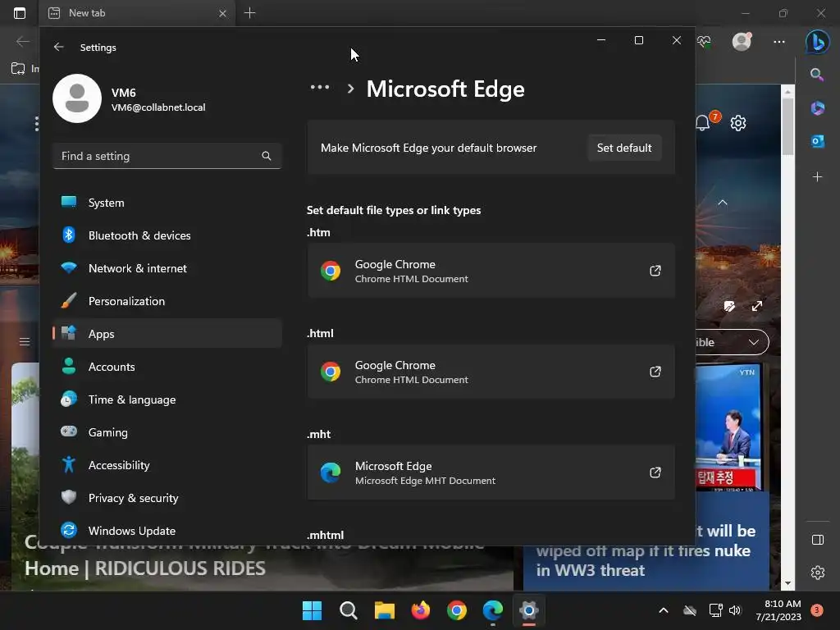Open the WW3 threat news card
The width and height of the screenshot is (840, 630).
pos(645,552)
